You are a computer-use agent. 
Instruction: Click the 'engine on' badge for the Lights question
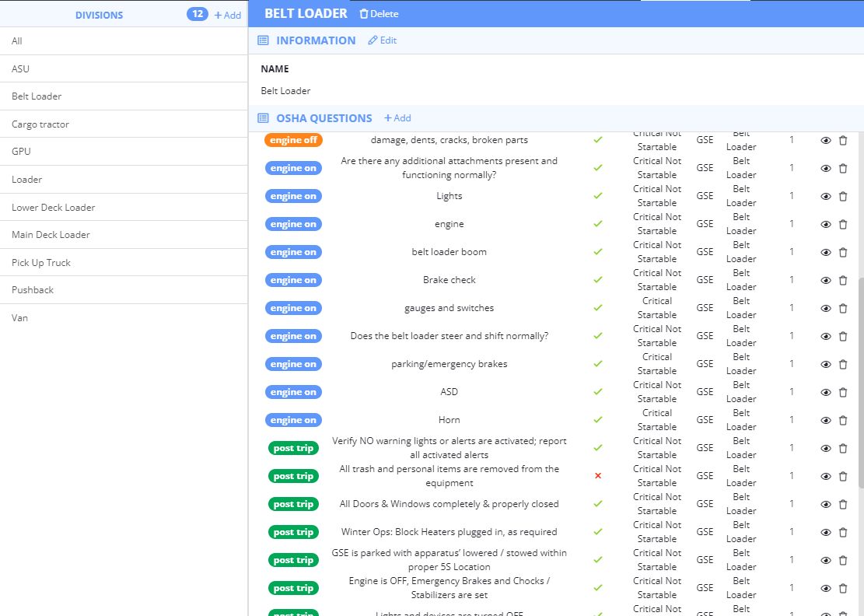pos(293,196)
